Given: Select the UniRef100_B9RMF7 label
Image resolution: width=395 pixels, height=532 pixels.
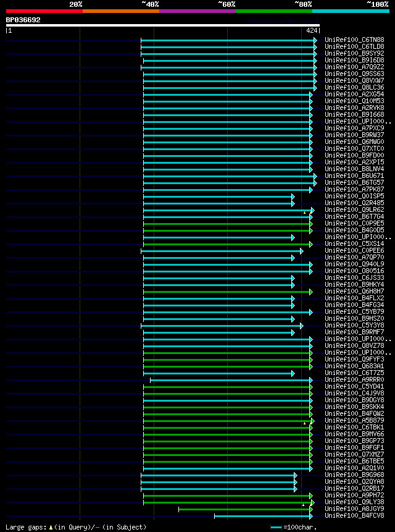Looking at the screenshot, I should coord(354,332).
